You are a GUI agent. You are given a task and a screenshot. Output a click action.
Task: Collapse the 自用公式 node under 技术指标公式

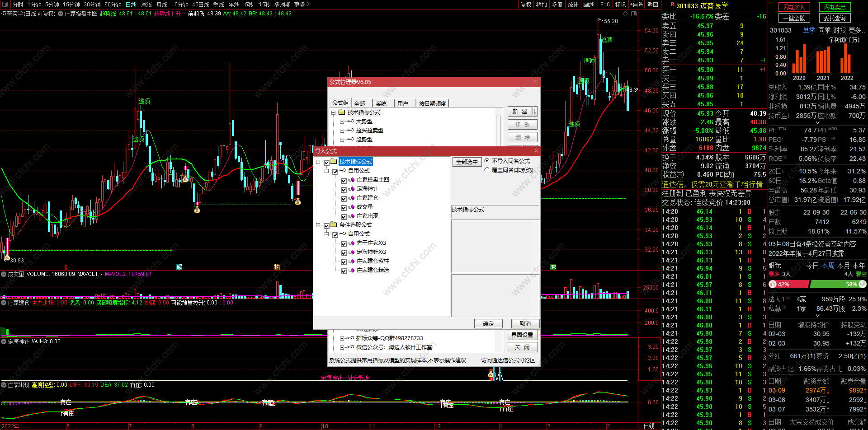click(327, 171)
